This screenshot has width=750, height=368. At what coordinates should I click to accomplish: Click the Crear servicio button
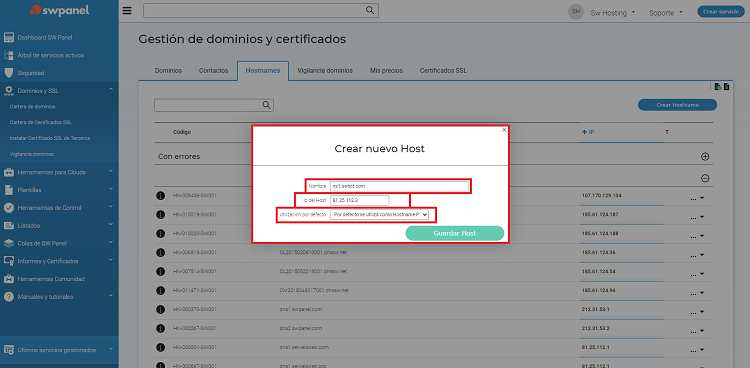click(x=721, y=12)
